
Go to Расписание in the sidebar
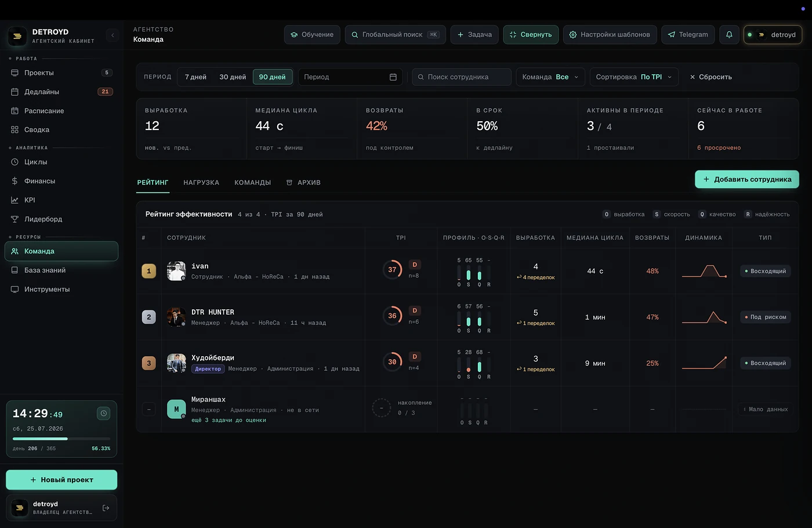pyautogui.click(x=61, y=111)
